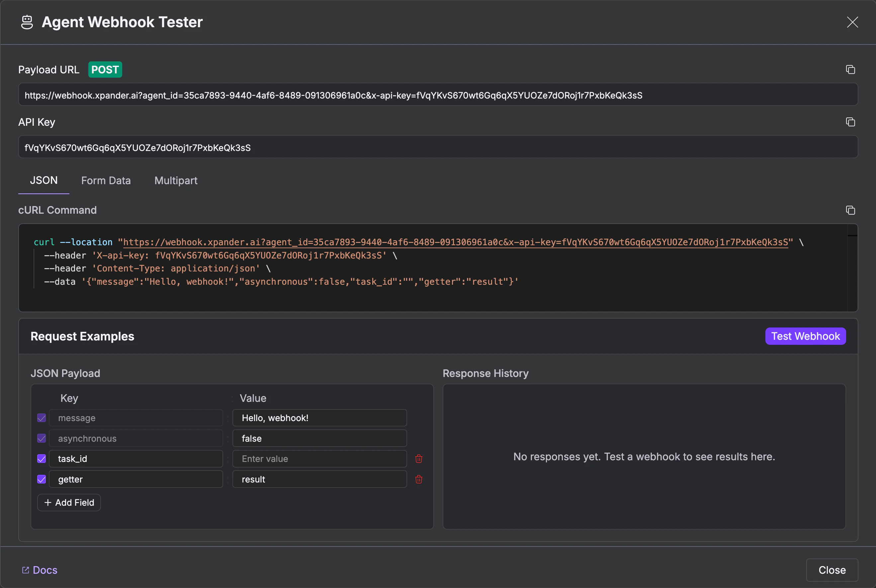The width and height of the screenshot is (876, 588).
Task: Uncheck the getter payload checkbox
Action: [41, 479]
